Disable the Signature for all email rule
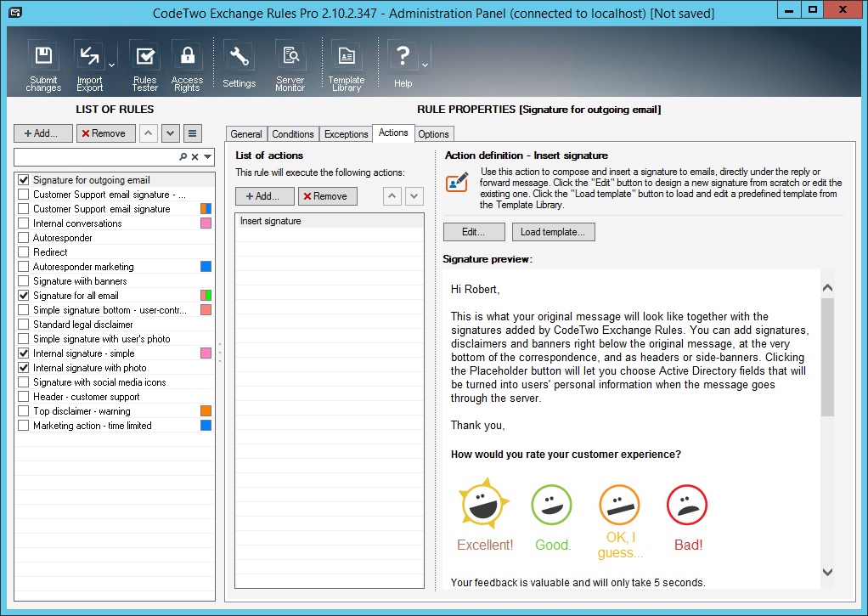The image size is (868, 616). (x=23, y=296)
